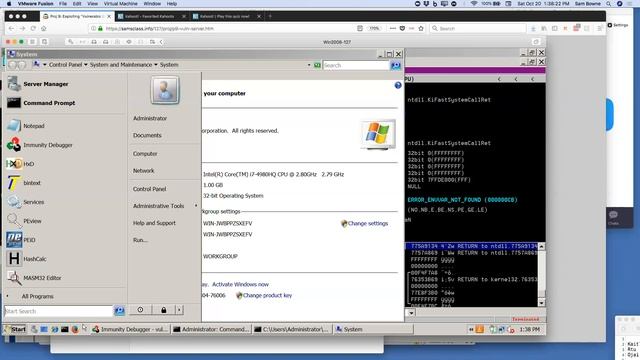Click the Windows Start button
The width and height of the screenshot is (640, 360).
tap(15, 329)
